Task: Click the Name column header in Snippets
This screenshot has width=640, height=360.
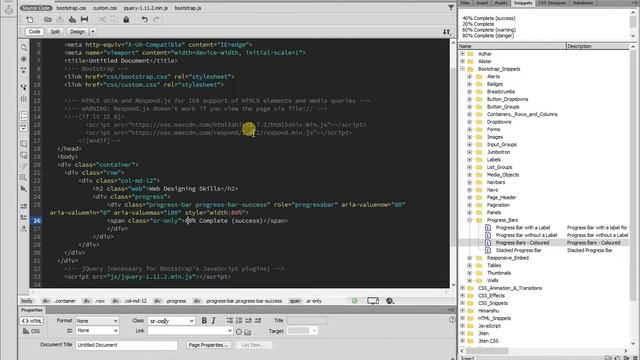Action: click(512, 46)
